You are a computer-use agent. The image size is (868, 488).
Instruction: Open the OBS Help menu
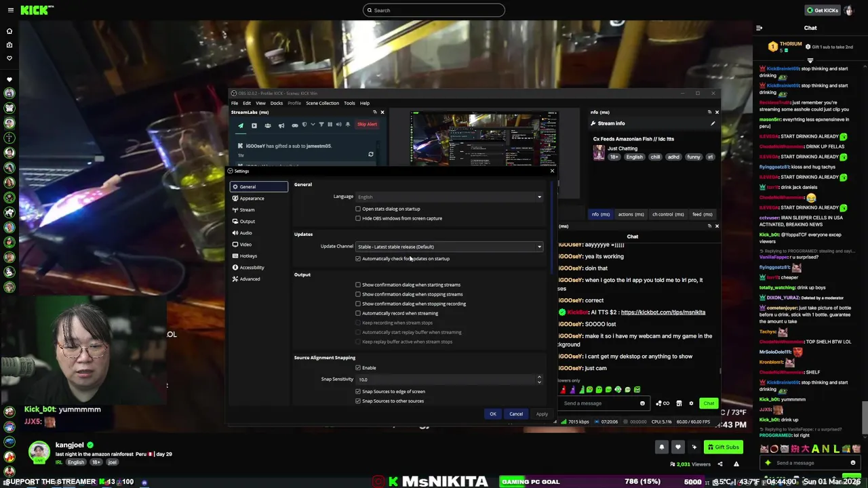coord(365,103)
